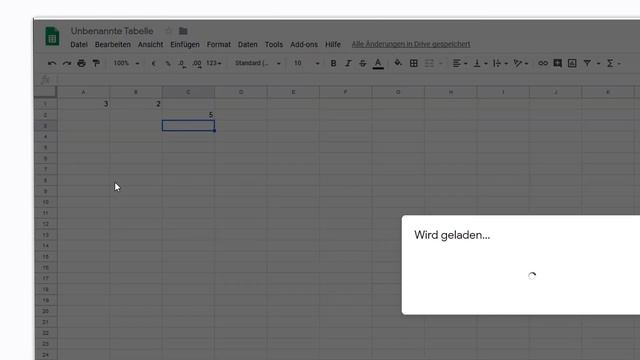Image resolution: width=640 pixels, height=360 pixels.
Task: Open the fill color bucket
Action: (398, 63)
